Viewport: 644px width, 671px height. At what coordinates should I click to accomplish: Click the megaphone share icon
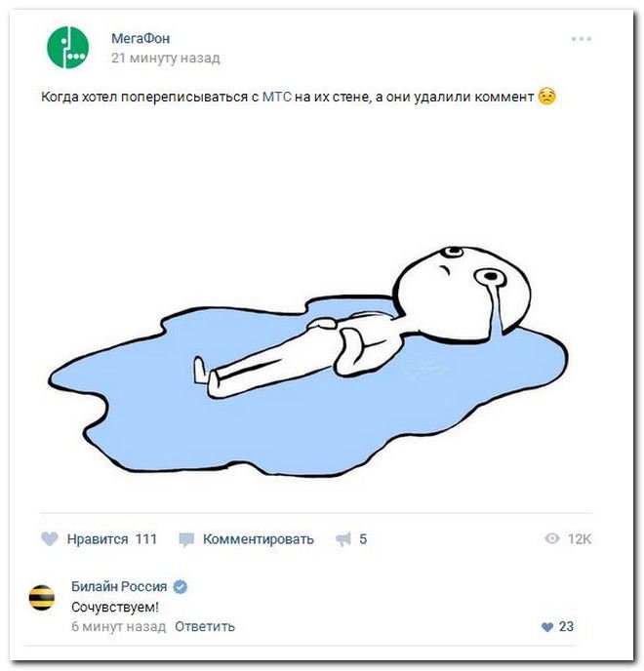(x=343, y=539)
